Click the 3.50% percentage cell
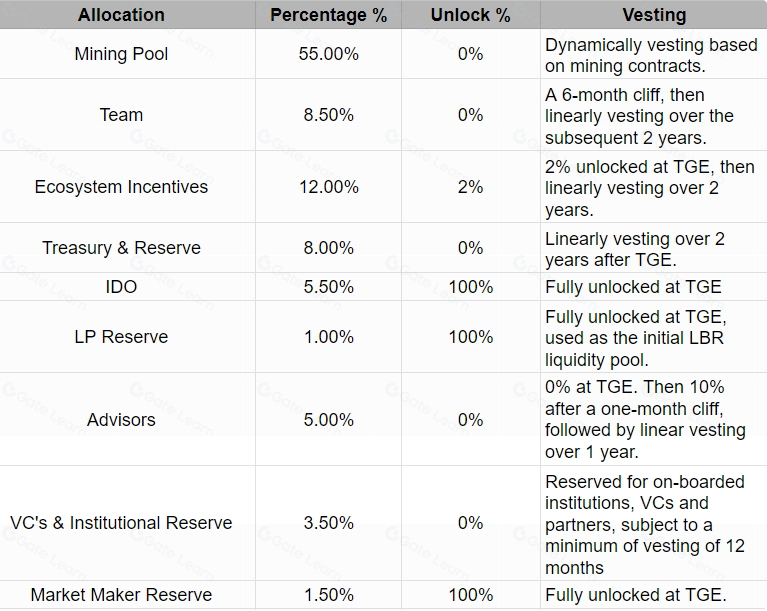The width and height of the screenshot is (767, 611). (x=328, y=523)
